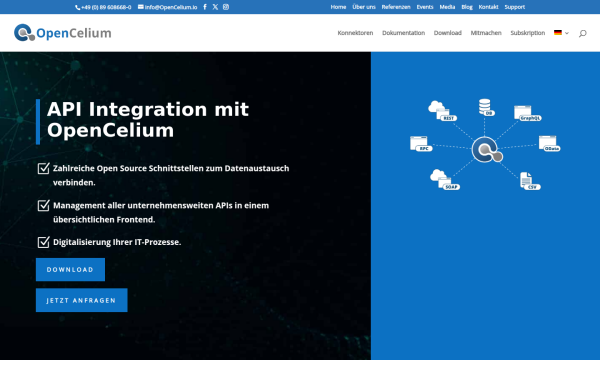Click the CSV file icon in diagram
The width and height of the screenshot is (600, 375).
click(x=530, y=181)
